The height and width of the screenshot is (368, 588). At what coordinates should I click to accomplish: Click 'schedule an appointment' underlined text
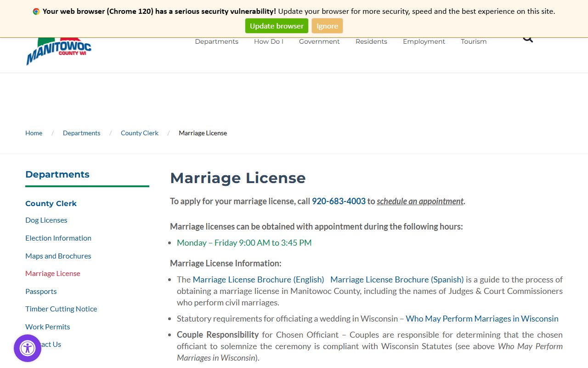[420, 201]
